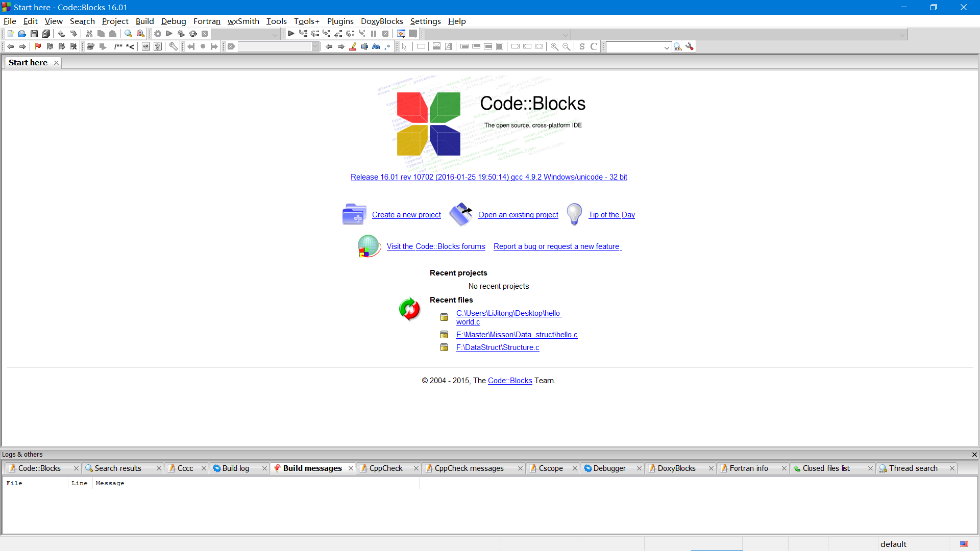The image size is (980, 551).
Task: Click Create a new project link
Action: (406, 215)
